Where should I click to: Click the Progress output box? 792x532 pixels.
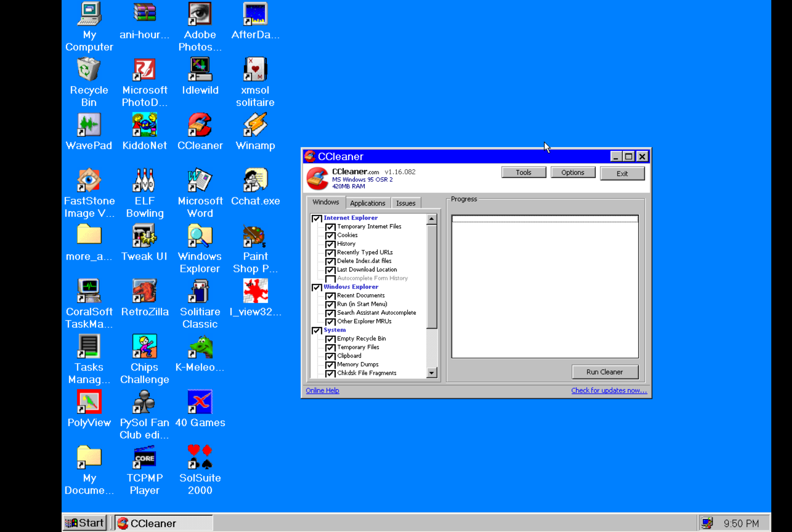point(545,286)
